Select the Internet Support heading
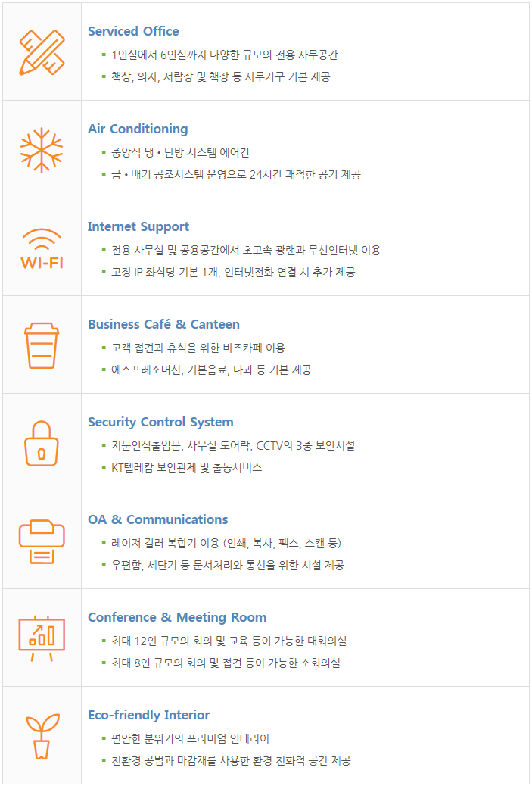 [x=138, y=226]
